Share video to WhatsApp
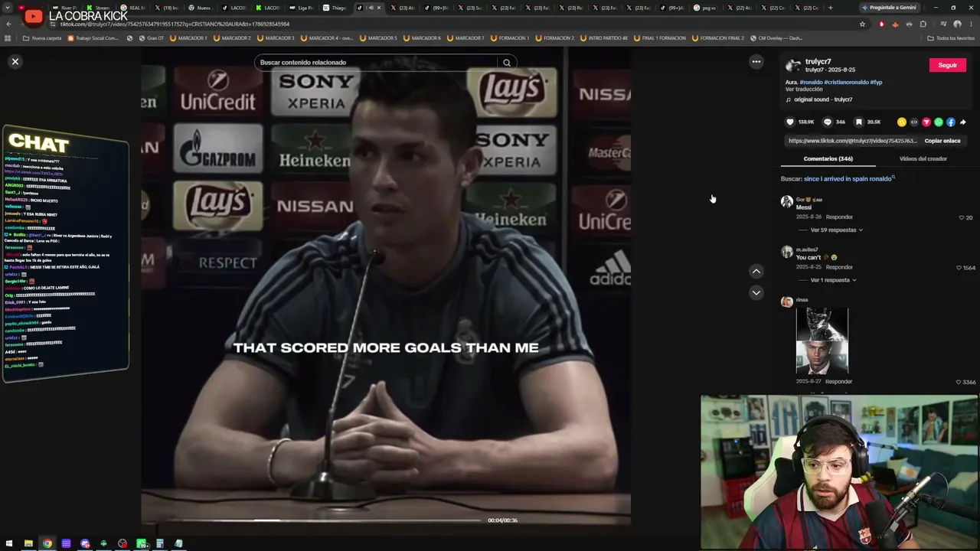The height and width of the screenshot is (551, 980). (939, 122)
